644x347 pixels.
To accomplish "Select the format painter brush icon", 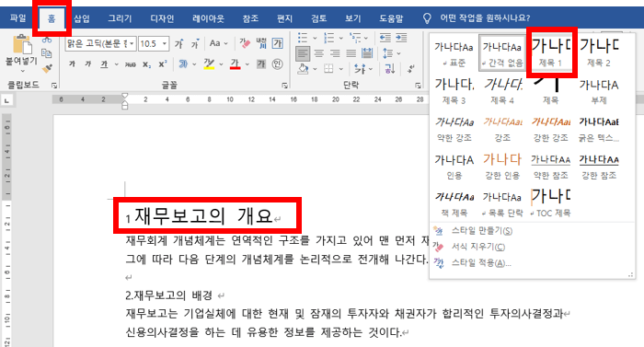I will coord(47,68).
